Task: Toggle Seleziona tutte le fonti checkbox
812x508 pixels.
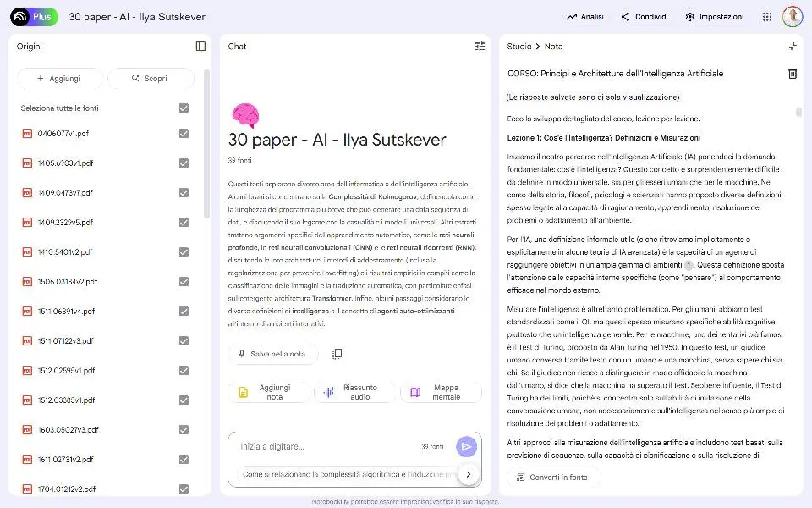Action: [x=184, y=108]
